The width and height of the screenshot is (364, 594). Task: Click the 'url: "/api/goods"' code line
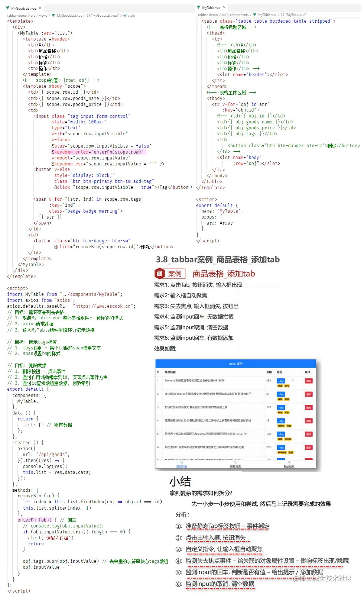pyautogui.click(x=46, y=455)
